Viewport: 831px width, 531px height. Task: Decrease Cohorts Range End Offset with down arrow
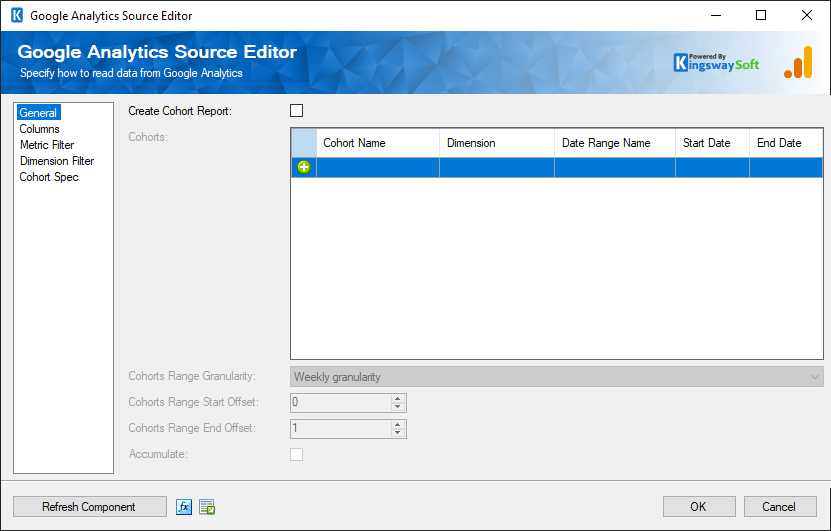coord(397,433)
